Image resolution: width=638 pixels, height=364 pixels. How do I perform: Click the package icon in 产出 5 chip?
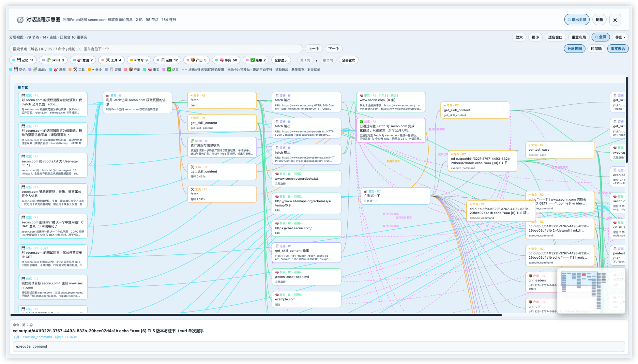pos(193,60)
